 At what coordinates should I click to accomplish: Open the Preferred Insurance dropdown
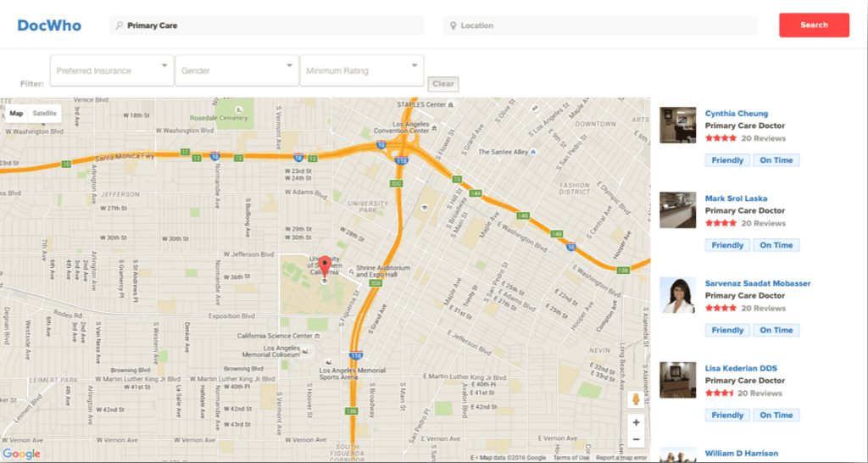point(112,70)
